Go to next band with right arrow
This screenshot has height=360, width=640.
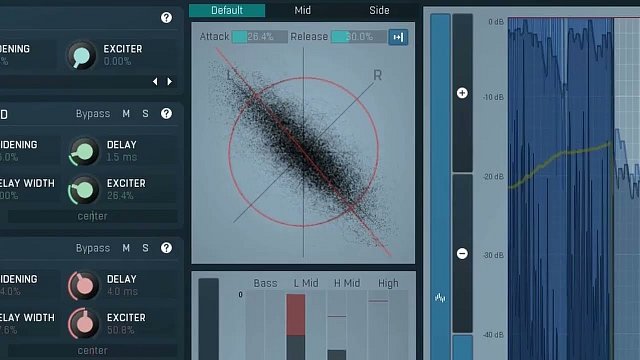coord(169,82)
